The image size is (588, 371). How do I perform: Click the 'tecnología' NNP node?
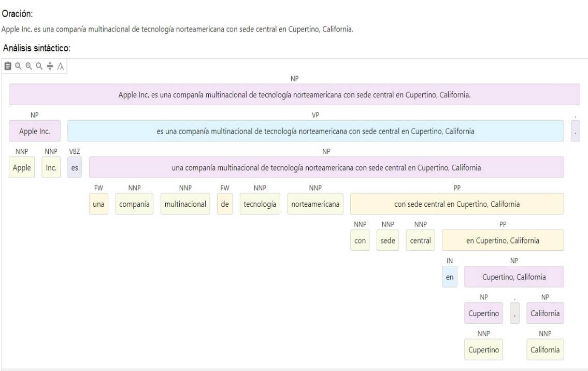(x=260, y=204)
